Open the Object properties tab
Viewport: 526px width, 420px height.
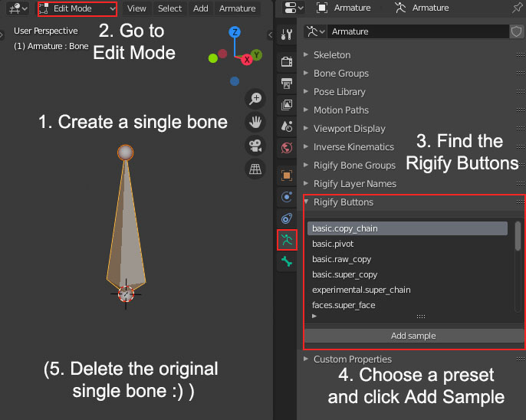pos(287,176)
